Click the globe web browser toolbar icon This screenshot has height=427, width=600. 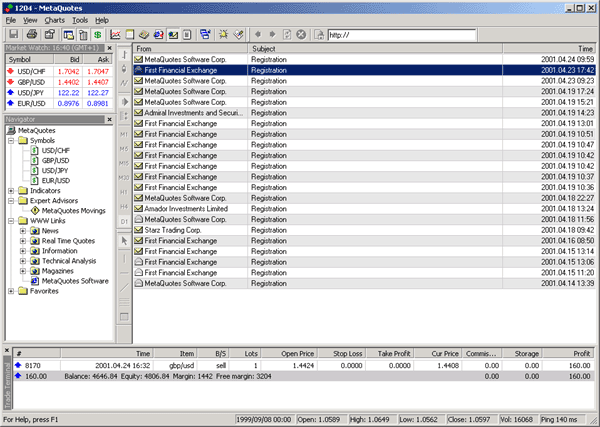click(158, 35)
